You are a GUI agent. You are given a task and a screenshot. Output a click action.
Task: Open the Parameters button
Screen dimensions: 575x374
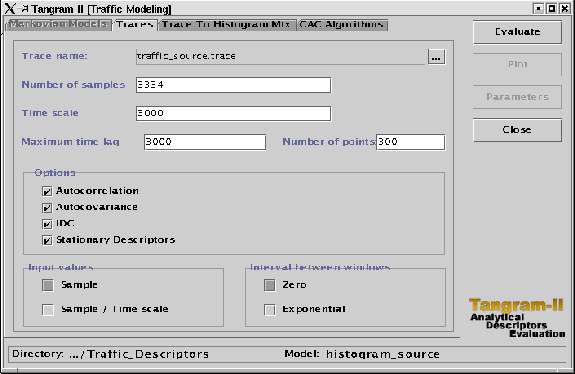517,97
